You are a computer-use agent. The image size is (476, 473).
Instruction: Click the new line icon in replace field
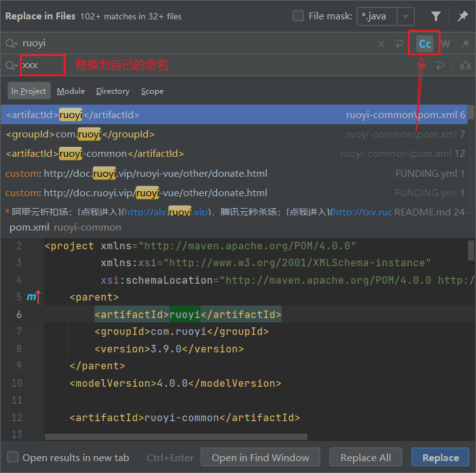[439, 66]
